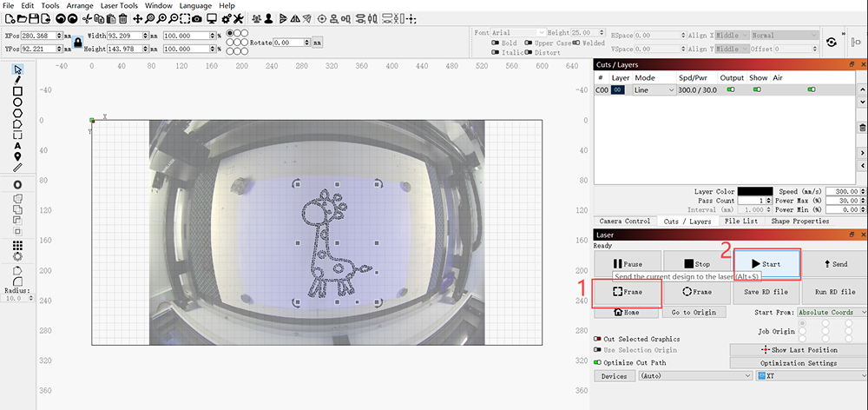This screenshot has width=868, height=410.
Task: Undo the last action
Action: click(61, 18)
